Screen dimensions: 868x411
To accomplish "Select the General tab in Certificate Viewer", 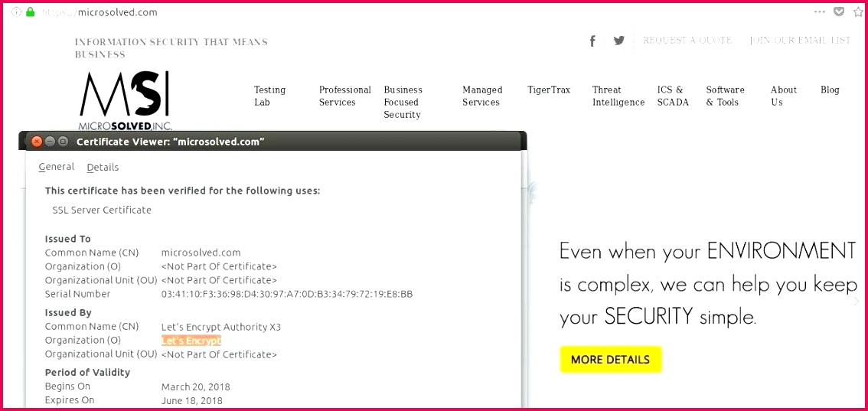I will pyautogui.click(x=57, y=167).
